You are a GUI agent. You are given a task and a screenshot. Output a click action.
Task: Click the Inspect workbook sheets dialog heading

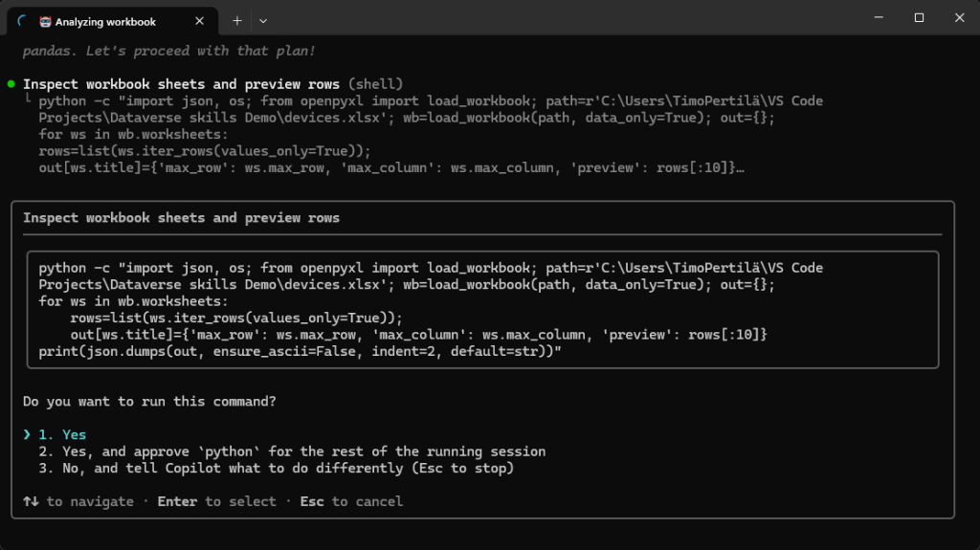click(181, 218)
